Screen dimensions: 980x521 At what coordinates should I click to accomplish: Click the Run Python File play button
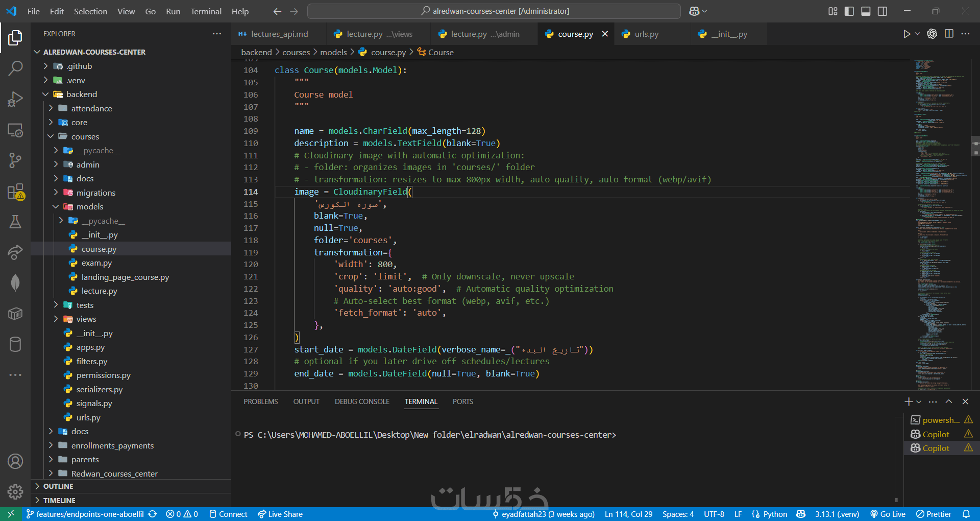(x=906, y=34)
